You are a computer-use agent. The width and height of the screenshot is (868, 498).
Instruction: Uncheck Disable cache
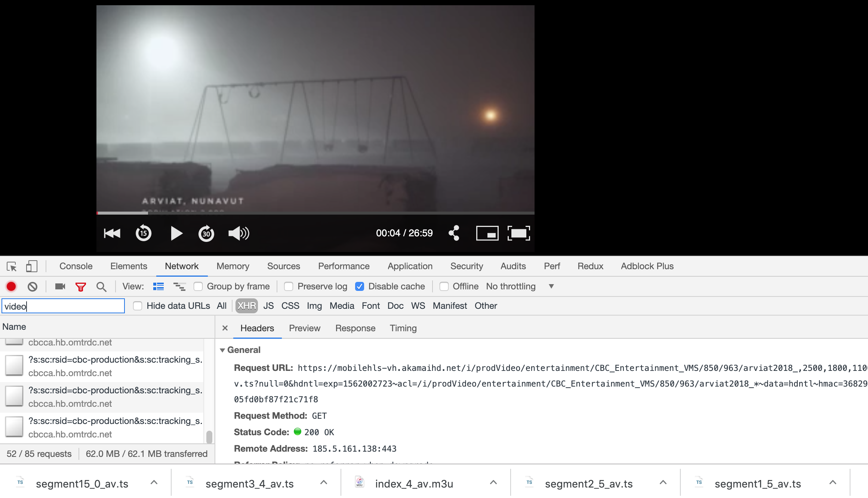coord(360,286)
